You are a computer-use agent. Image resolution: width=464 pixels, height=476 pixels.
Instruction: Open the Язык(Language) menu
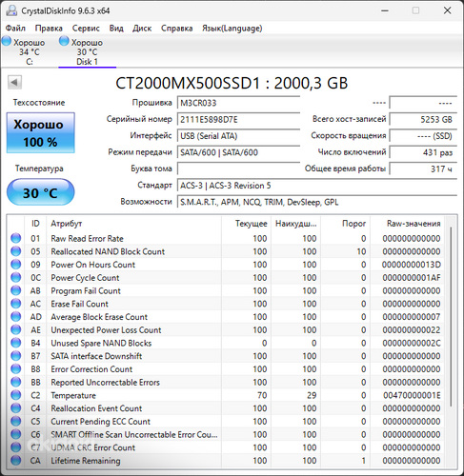click(232, 29)
